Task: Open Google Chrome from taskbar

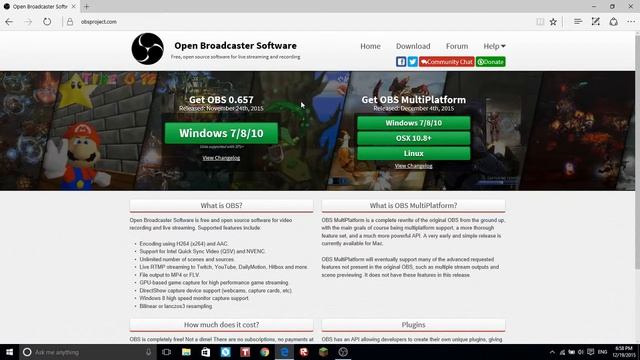Action: point(264,352)
